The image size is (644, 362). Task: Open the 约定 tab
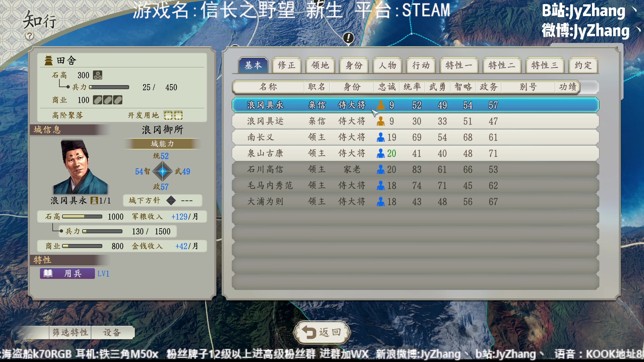point(584,65)
